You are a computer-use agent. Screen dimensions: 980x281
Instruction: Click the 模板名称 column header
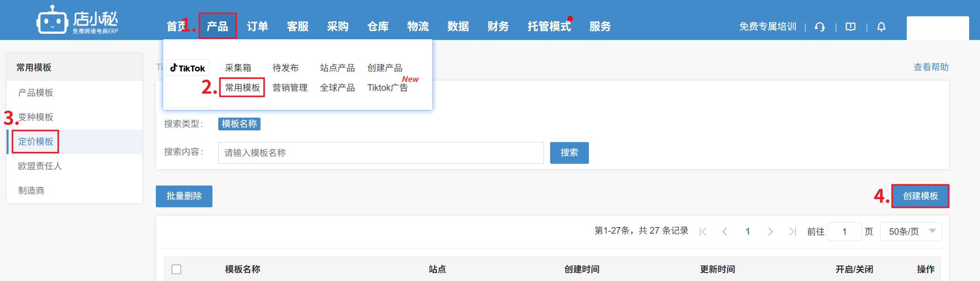click(243, 269)
